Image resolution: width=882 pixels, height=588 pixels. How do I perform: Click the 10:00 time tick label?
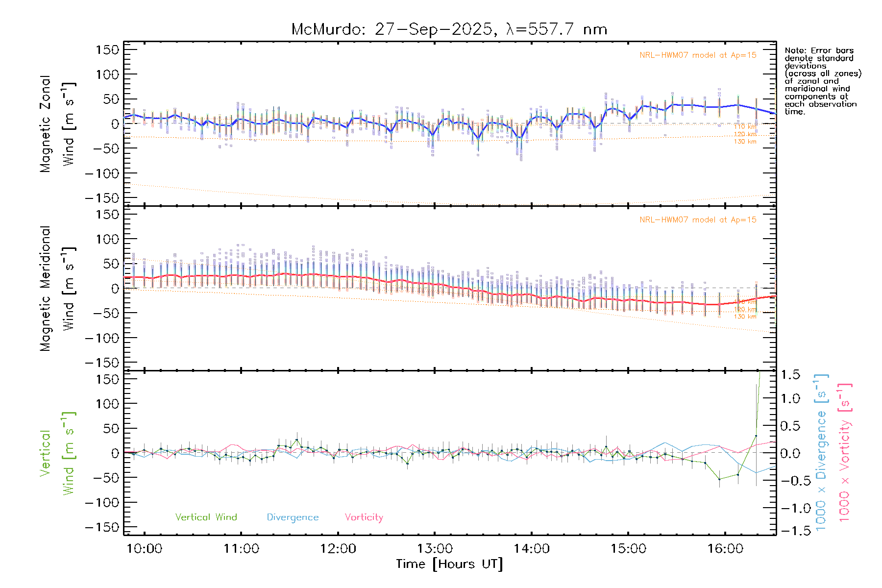[x=144, y=548]
